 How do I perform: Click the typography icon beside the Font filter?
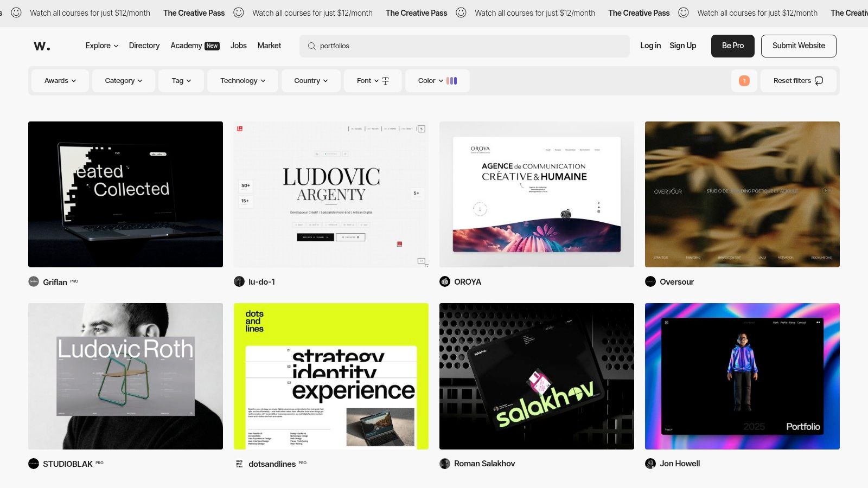click(385, 80)
